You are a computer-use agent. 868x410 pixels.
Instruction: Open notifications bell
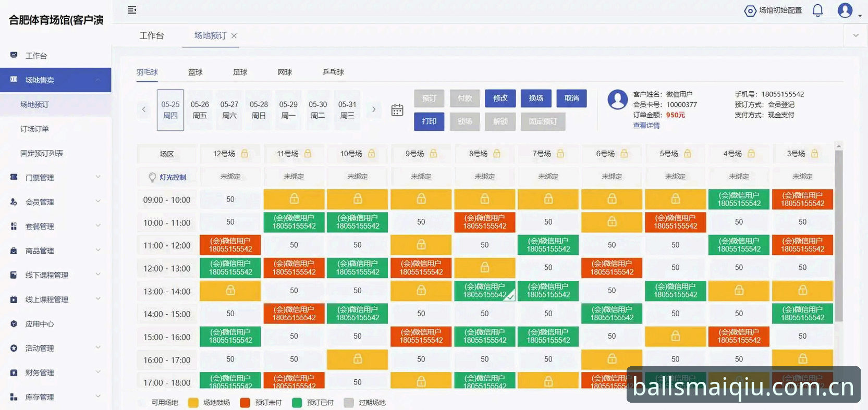pyautogui.click(x=817, y=10)
